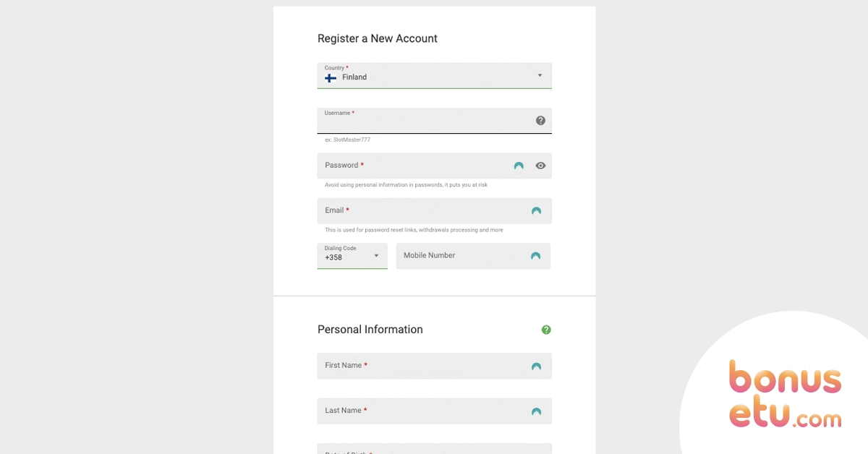Focus the First Name input field

tap(435, 366)
